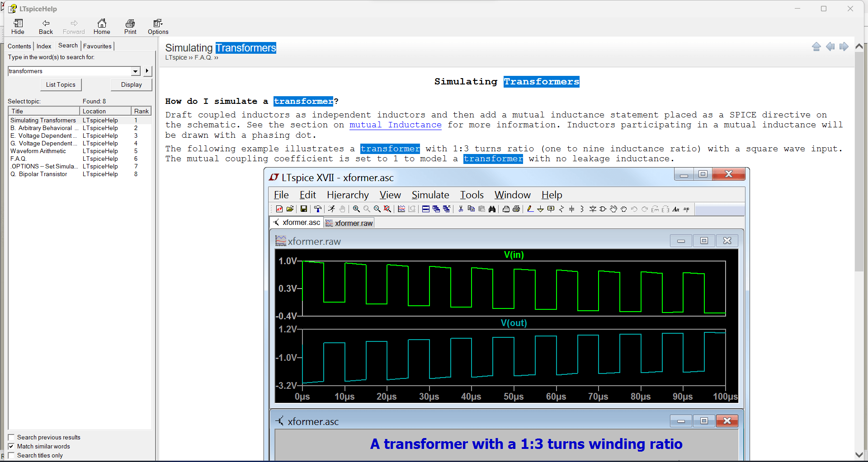This screenshot has width=868, height=462.
Task: Sort results by Location column header
Action: pos(105,111)
